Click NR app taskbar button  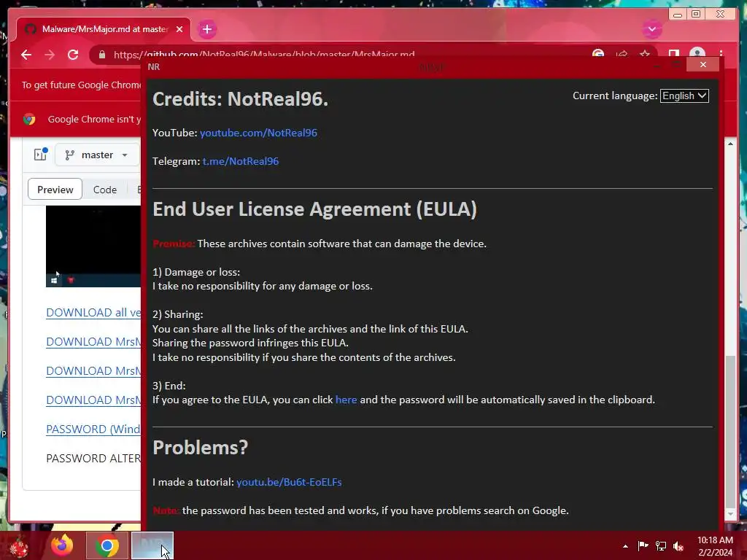[x=152, y=545]
